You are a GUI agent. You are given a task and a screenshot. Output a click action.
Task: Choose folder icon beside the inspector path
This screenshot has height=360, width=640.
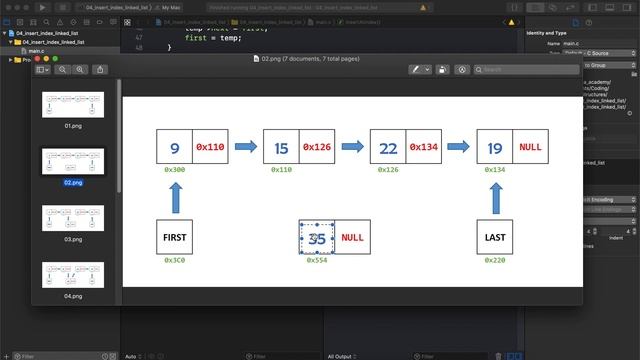point(634,74)
